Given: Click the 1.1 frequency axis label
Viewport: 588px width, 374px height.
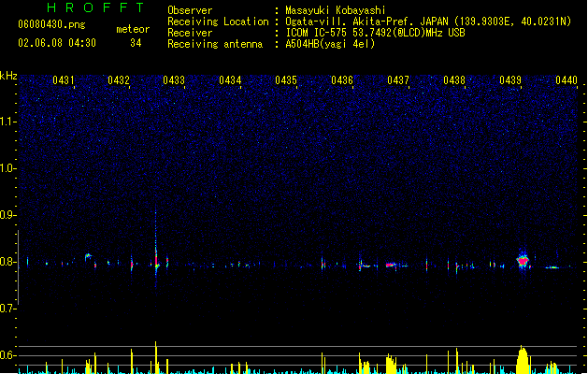Looking at the screenshot, I should click(8, 122).
